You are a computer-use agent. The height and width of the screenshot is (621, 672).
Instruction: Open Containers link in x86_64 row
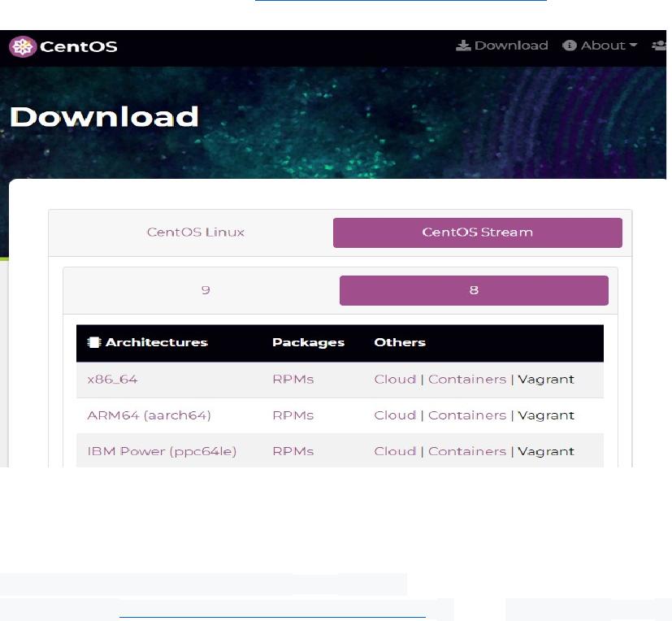tap(467, 380)
